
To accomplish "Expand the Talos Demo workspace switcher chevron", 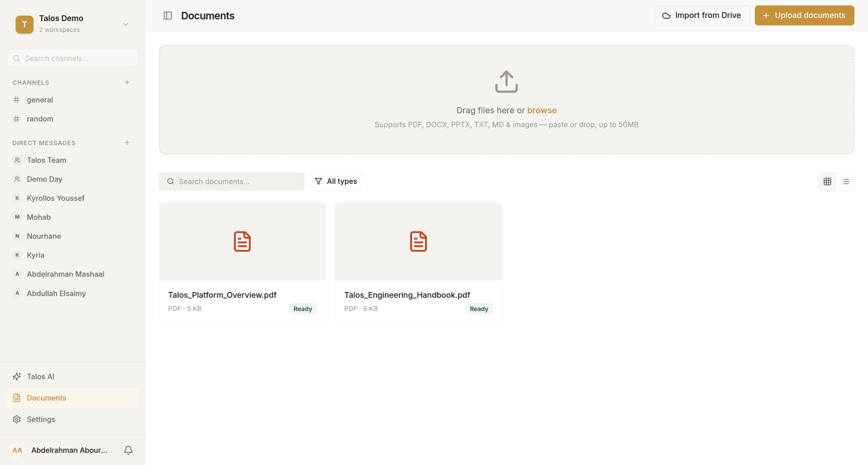I will point(125,24).
